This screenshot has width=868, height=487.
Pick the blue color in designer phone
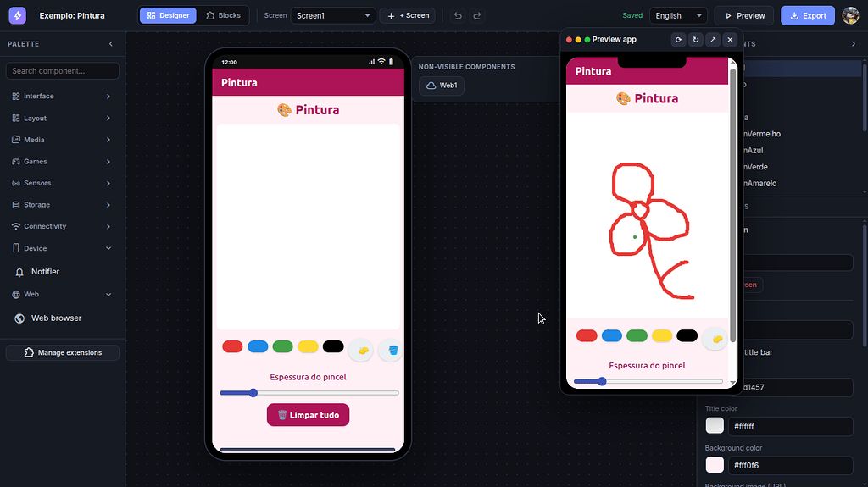tap(258, 346)
